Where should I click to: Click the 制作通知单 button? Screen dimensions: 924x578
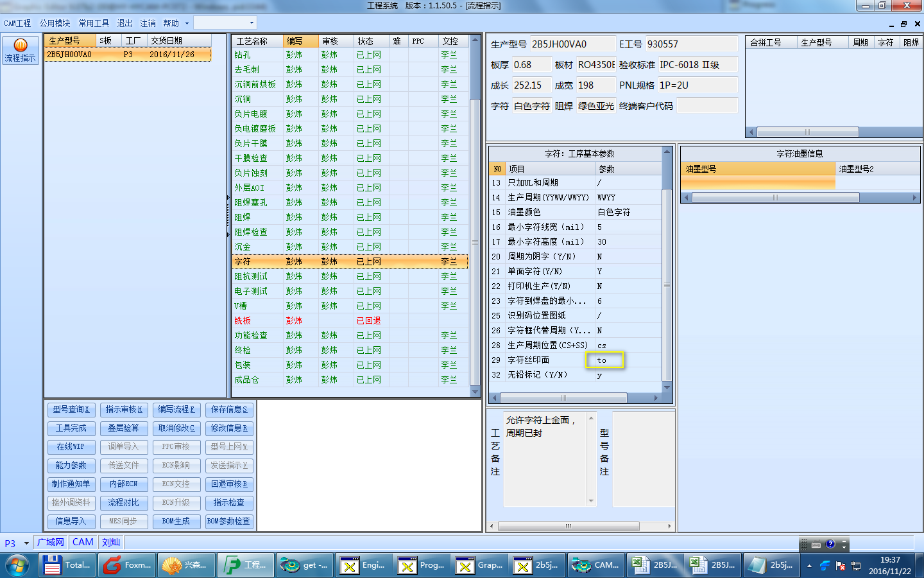[71, 484]
